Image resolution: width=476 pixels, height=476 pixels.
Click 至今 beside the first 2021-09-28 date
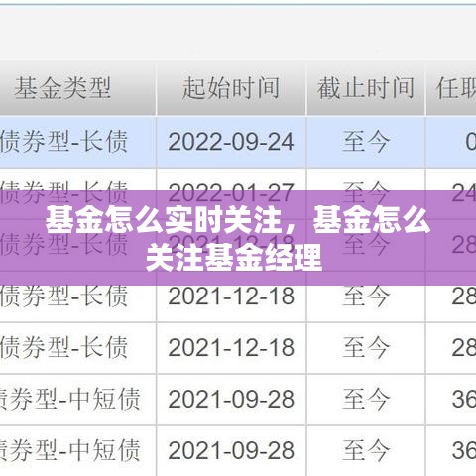coord(366,399)
